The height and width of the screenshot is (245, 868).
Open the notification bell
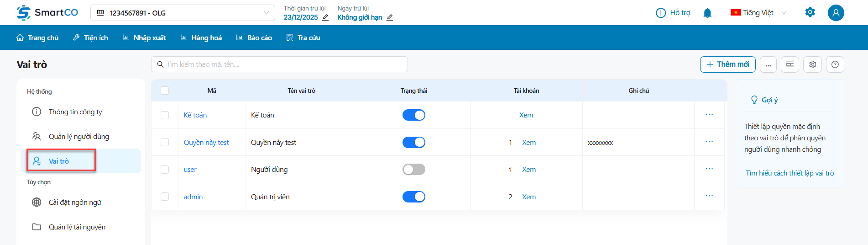coord(707,13)
